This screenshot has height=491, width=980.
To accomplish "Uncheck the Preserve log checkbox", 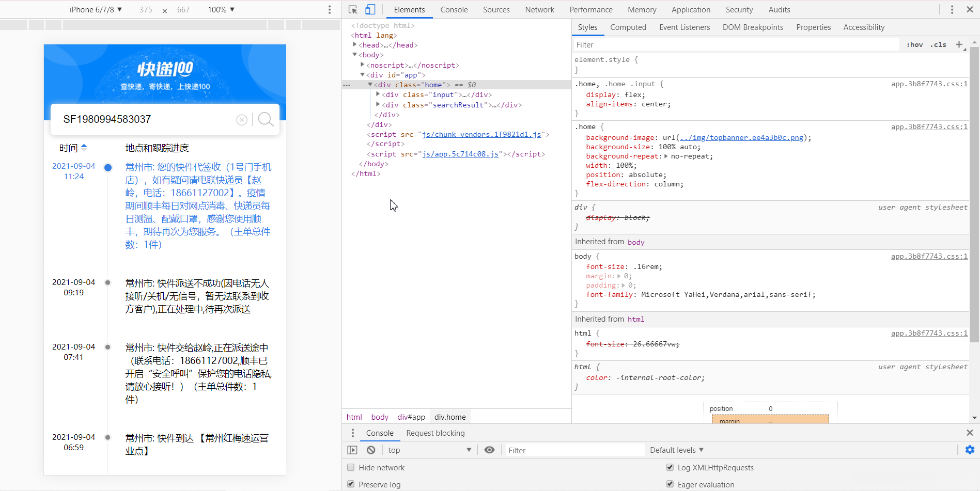I will (351, 484).
